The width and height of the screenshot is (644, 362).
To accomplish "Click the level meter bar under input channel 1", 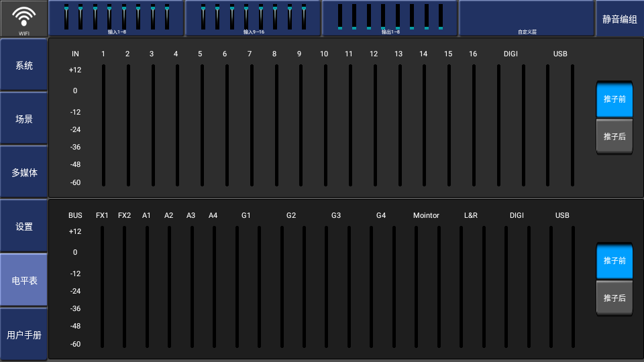I will point(103,125).
